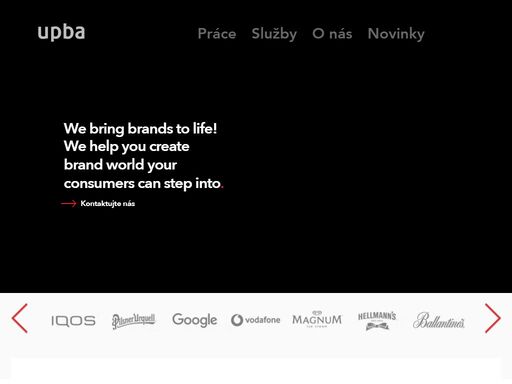
Task: Select the Pilsner Urquell logo
Action: click(133, 321)
